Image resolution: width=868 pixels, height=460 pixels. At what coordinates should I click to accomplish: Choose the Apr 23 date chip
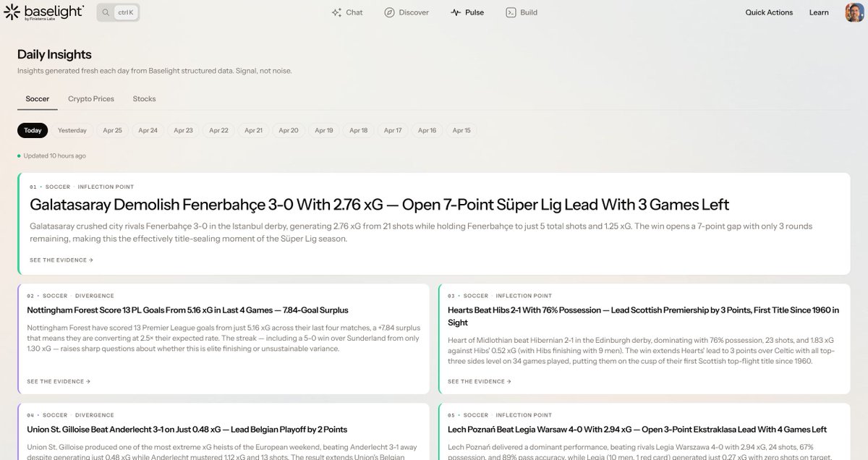[x=184, y=130]
